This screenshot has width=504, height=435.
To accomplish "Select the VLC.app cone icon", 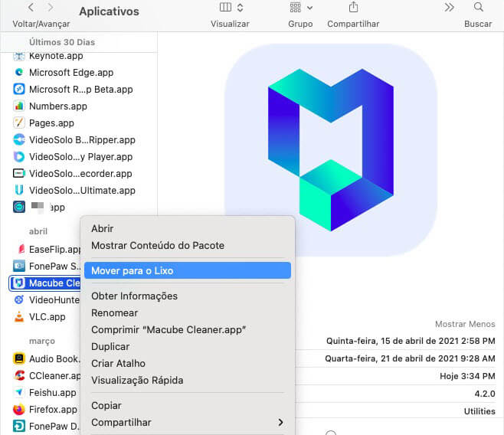I will 19,316.
